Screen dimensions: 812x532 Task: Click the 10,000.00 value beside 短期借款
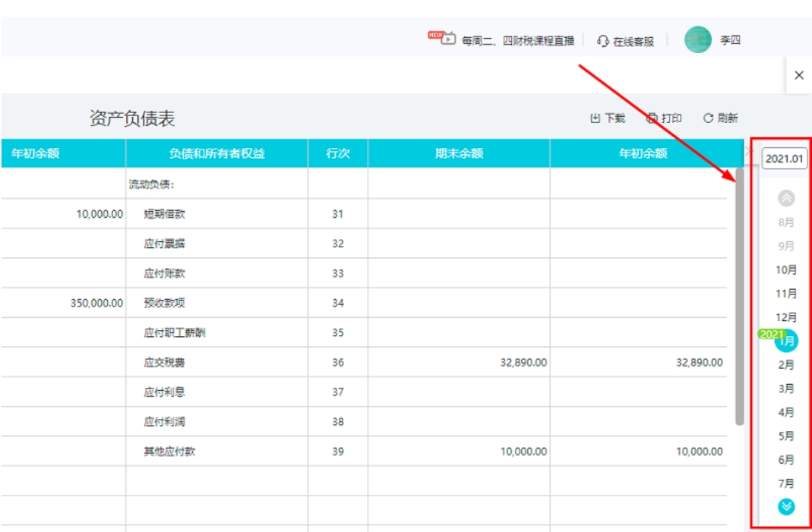pos(100,214)
